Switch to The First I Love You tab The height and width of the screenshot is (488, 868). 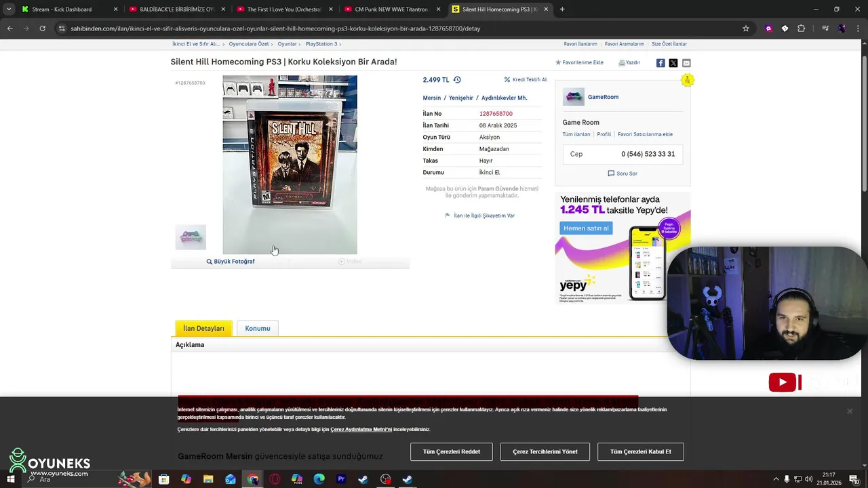pyautogui.click(x=283, y=9)
